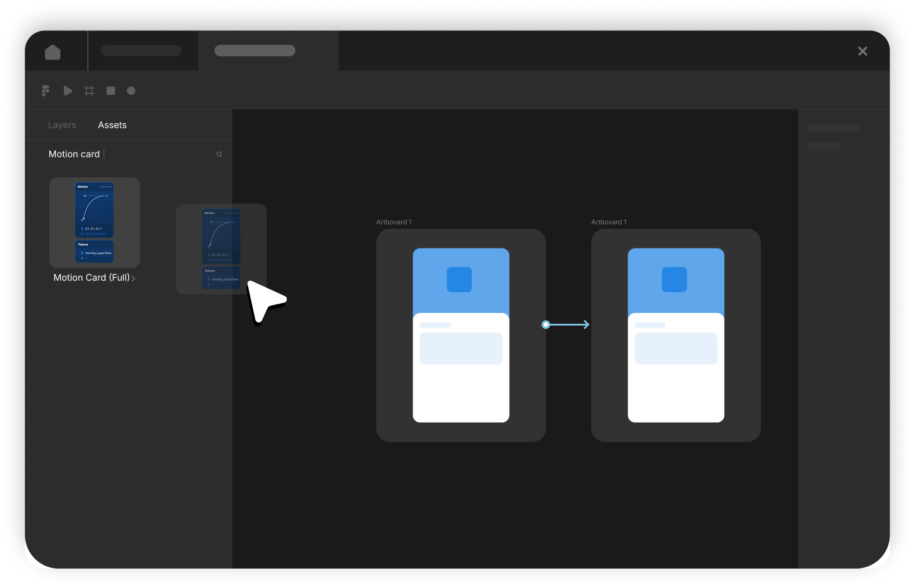Click the top placeholder bar in right panel
This screenshot has width=915, height=588.
(834, 128)
